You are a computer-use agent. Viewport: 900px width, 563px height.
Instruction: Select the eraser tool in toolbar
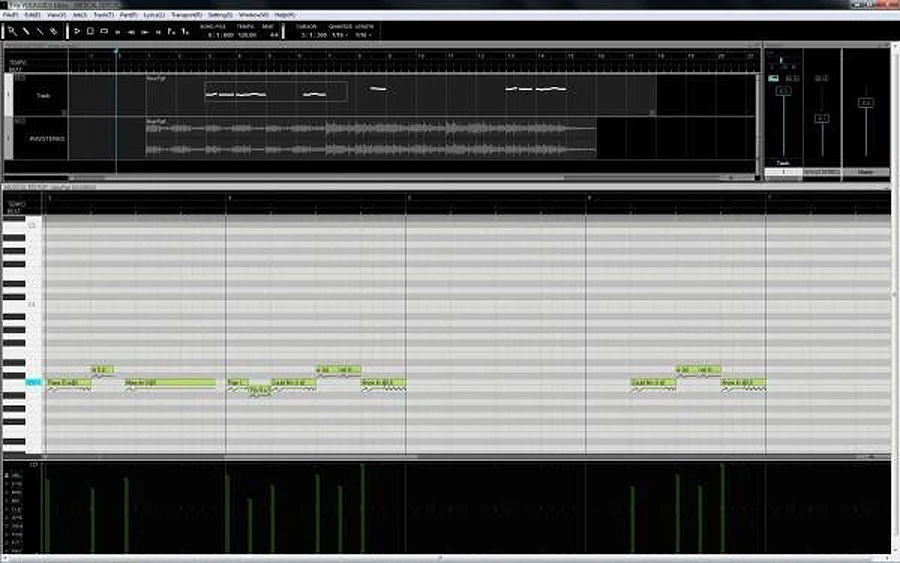click(53, 31)
